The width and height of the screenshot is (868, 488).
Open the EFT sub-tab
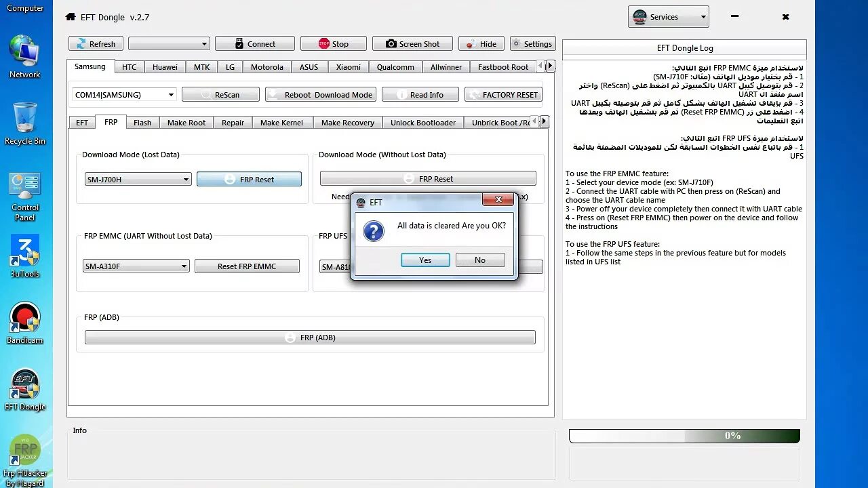(82, 123)
